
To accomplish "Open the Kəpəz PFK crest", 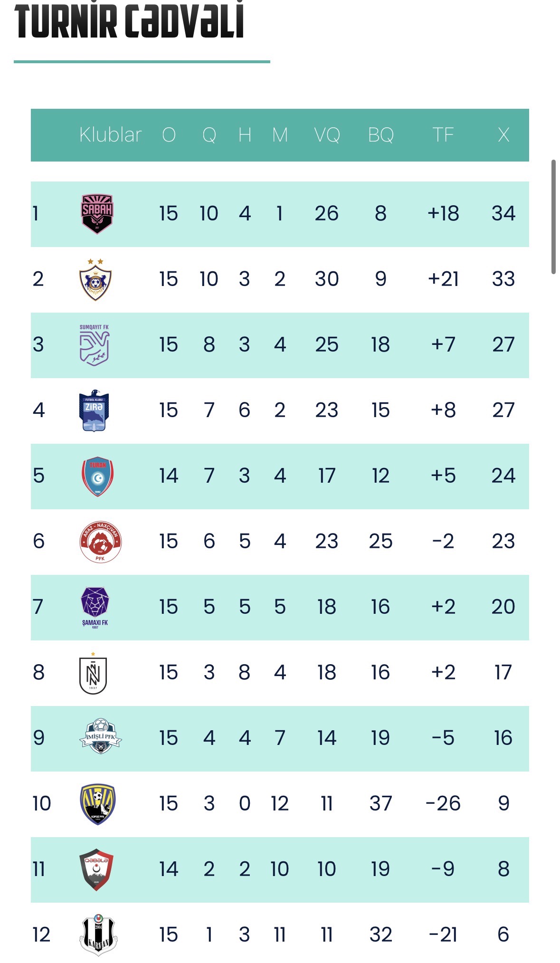I will 98,804.
